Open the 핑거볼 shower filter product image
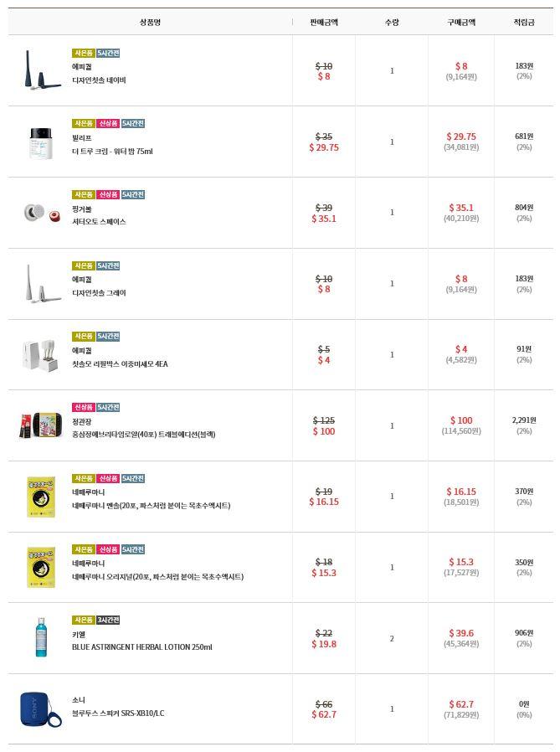 [41, 213]
